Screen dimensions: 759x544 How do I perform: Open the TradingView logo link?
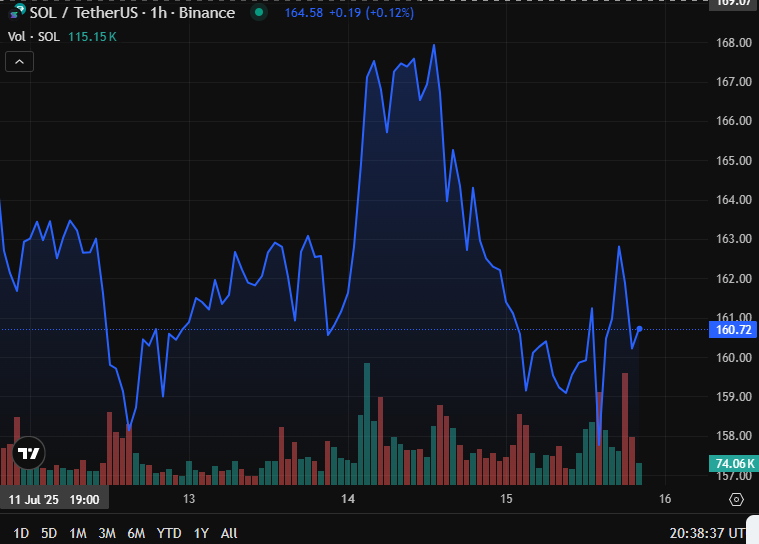click(x=28, y=453)
